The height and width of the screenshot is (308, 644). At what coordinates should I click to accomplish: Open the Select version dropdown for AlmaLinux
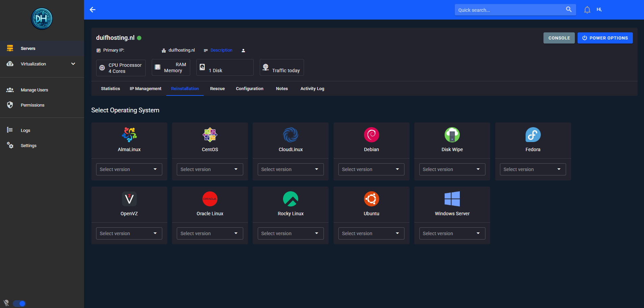[129, 169]
